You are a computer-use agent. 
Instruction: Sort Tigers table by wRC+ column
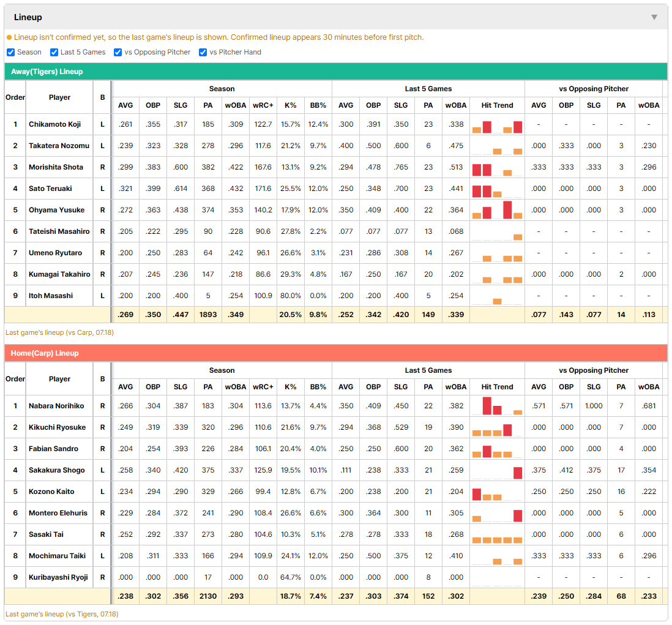point(263,105)
